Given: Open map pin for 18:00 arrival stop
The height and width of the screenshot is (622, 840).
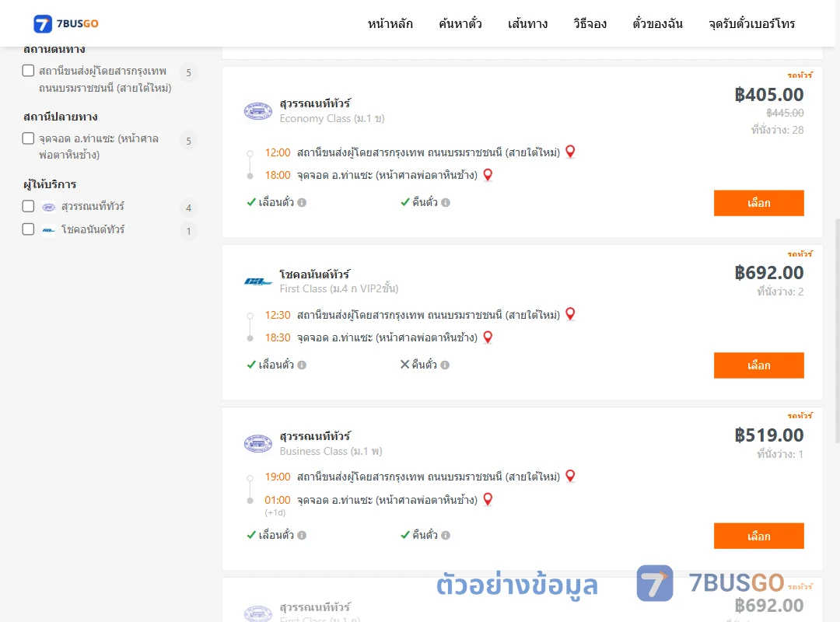Looking at the screenshot, I should pyautogui.click(x=488, y=175).
